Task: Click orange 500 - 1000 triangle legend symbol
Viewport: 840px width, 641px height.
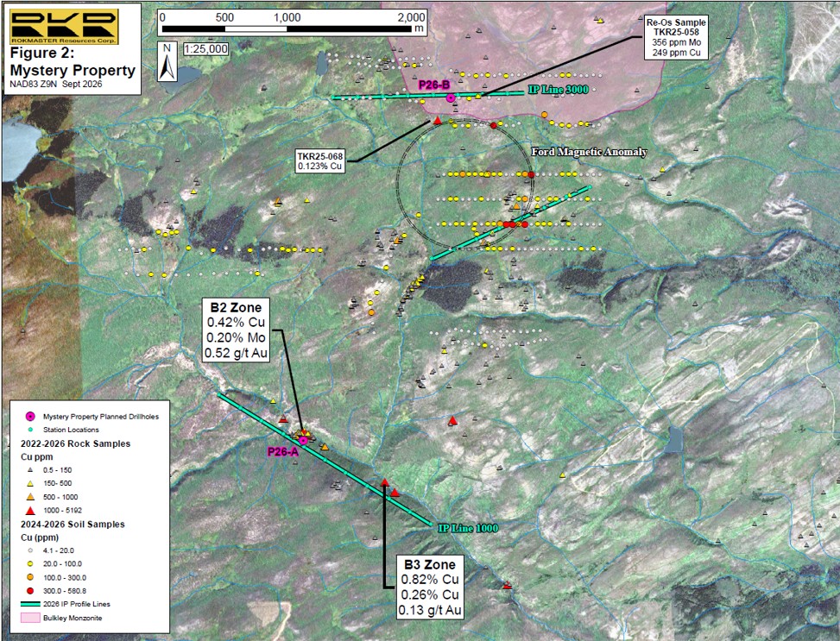Action: point(30,497)
